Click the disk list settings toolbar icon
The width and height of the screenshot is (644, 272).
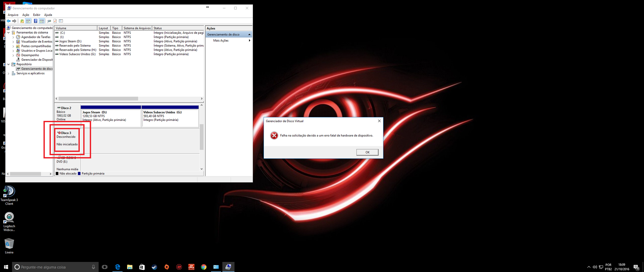61,21
